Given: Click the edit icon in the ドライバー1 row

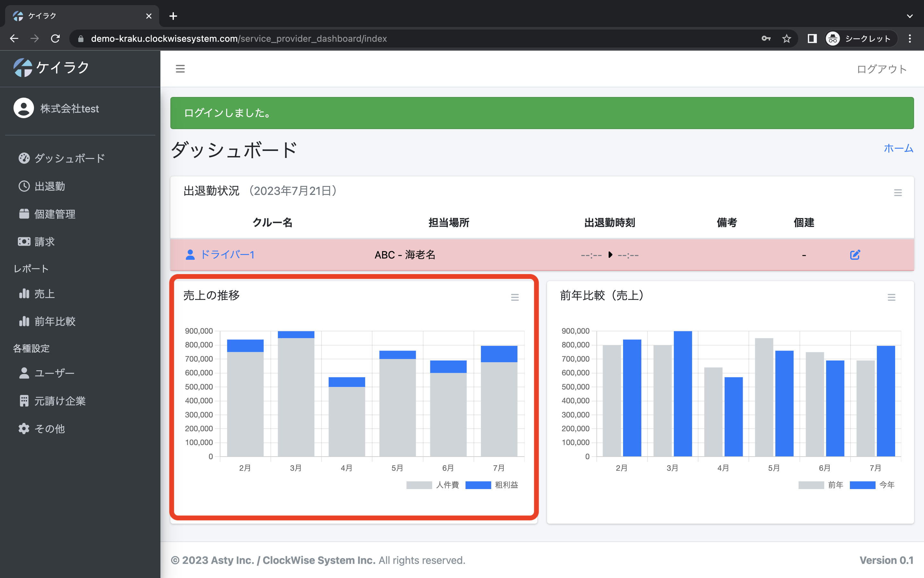Looking at the screenshot, I should [x=855, y=255].
